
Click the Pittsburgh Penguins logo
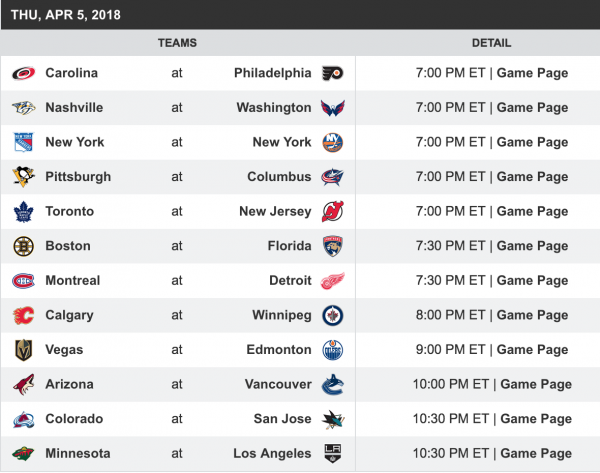pos(23,177)
